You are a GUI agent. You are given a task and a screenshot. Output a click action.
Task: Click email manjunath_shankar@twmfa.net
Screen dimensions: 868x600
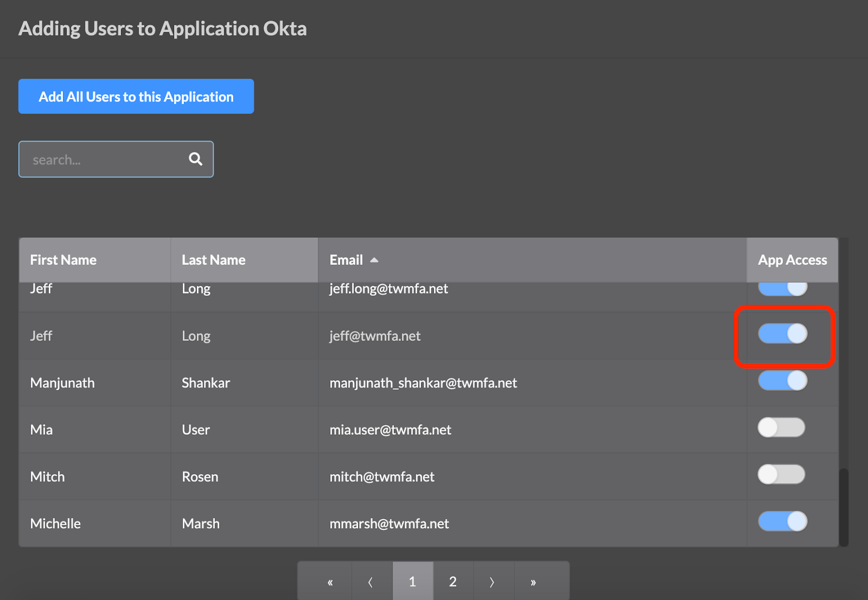pos(423,383)
